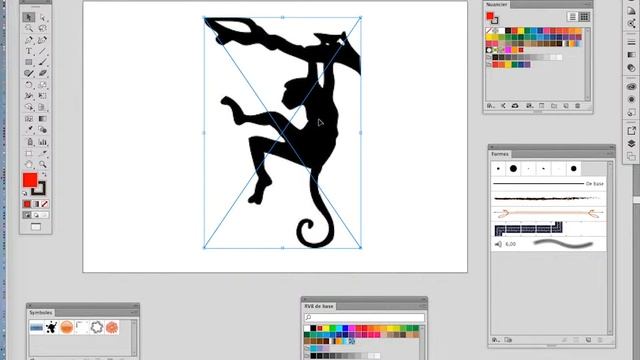Image resolution: width=640 pixels, height=360 pixels.
Task: Select the Hand tool
Action: (29, 164)
